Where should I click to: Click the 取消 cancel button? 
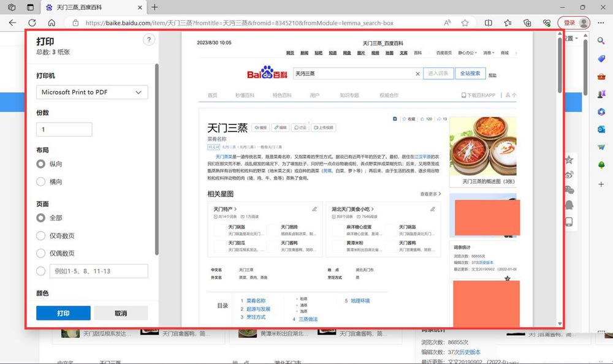121,313
